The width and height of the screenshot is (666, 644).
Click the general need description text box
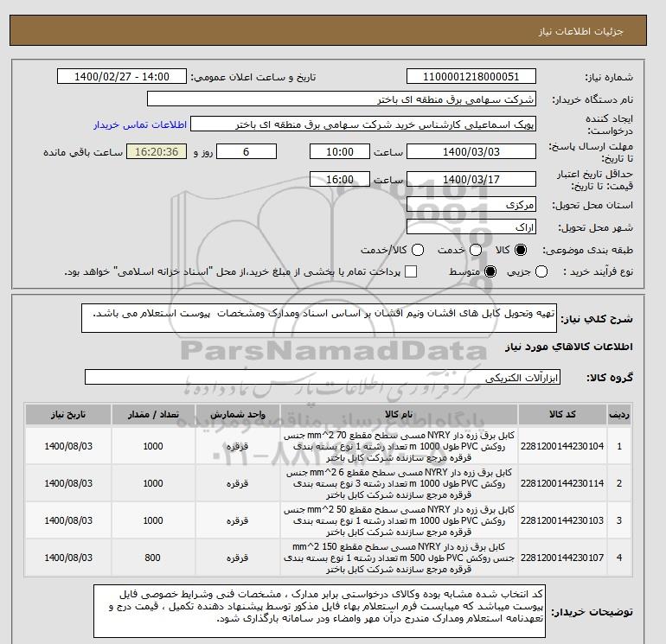[319, 318]
